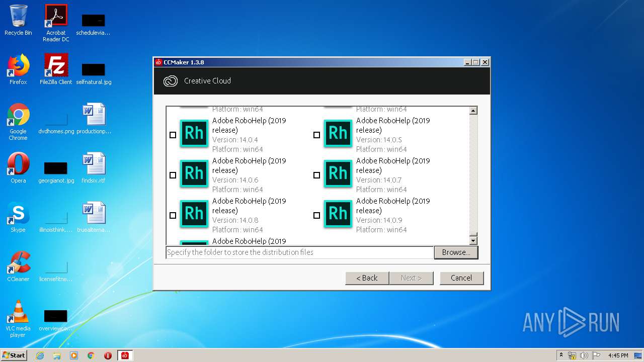644x362 pixels.
Task: Click the Rh icon for version 14.0.5
Action: (x=338, y=133)
